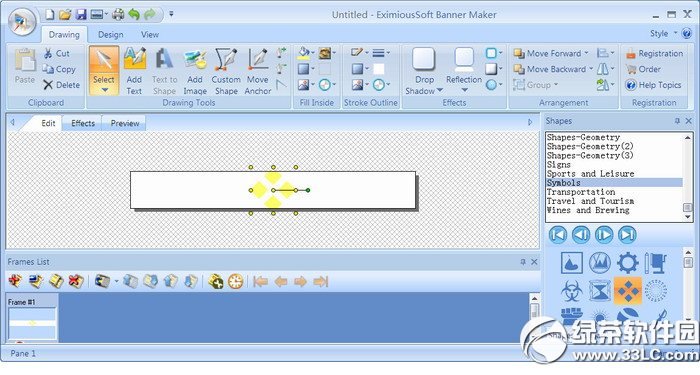Click the Order button
Viewport: 700px width, 375px height.
coord(643,69)
